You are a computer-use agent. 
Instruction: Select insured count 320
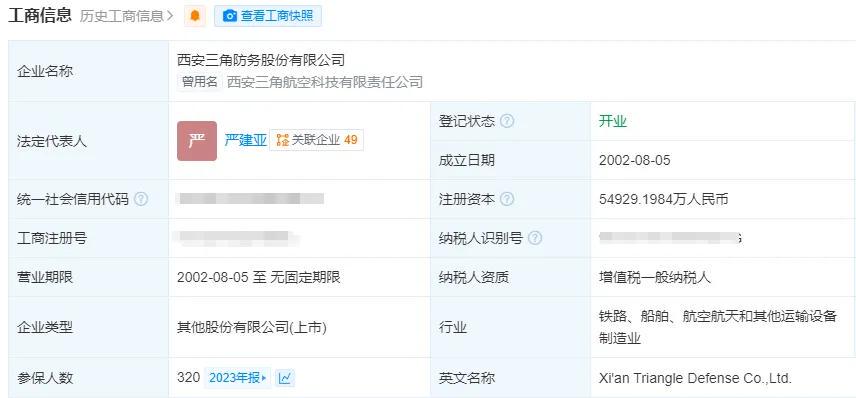tap(188, 378)
